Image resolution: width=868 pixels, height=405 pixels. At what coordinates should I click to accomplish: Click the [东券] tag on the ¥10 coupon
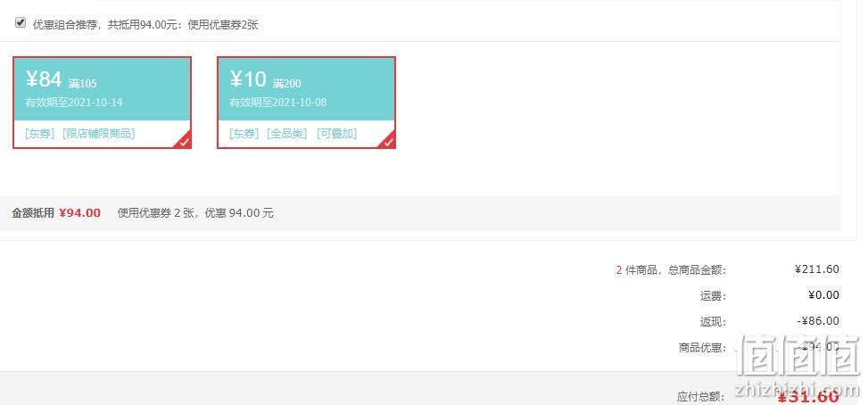[x=244, y=133]
